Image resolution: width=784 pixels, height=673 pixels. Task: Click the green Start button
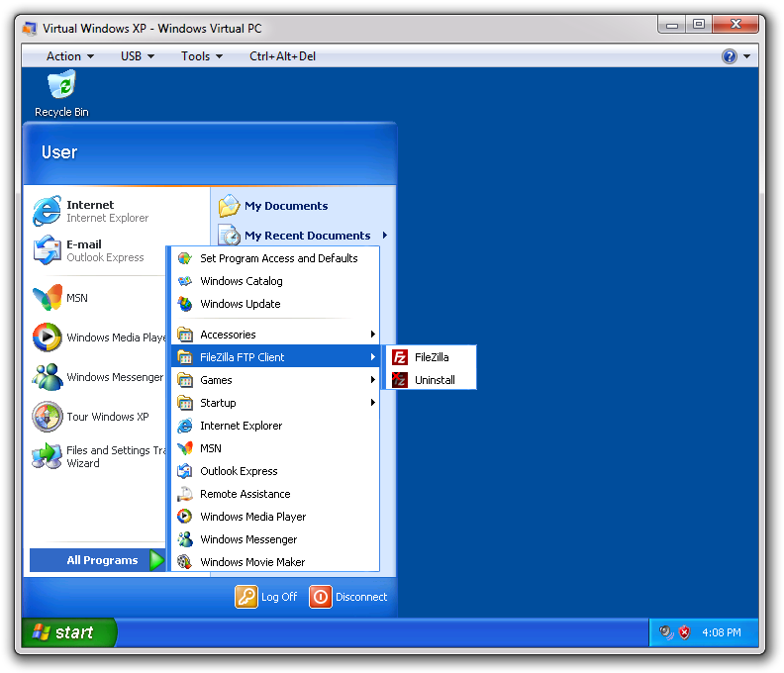coord(67,632)
